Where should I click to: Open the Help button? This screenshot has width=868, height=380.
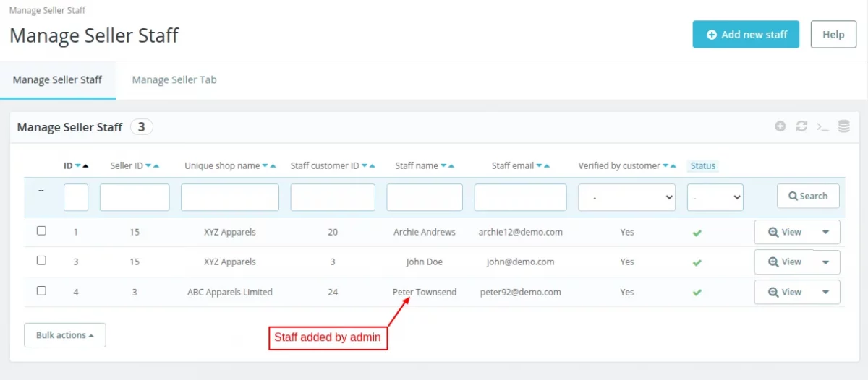click(833, 34)
